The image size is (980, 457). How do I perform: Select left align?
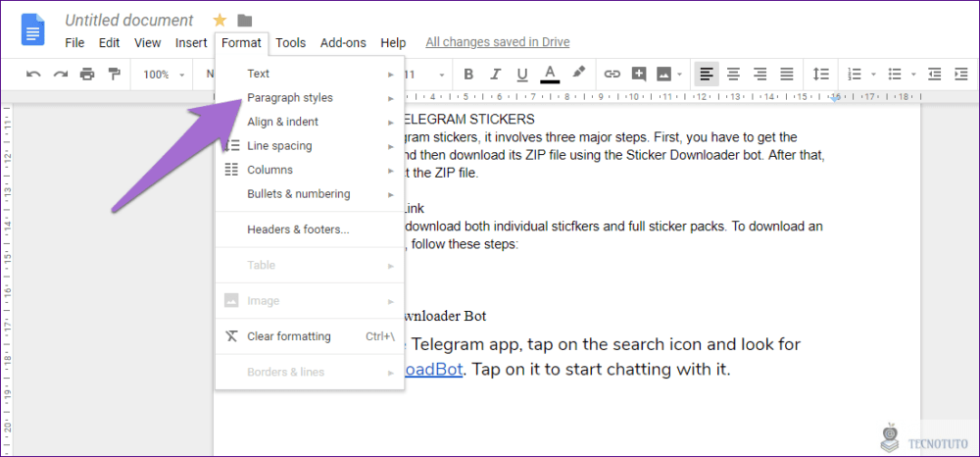[x=707, y=75]
